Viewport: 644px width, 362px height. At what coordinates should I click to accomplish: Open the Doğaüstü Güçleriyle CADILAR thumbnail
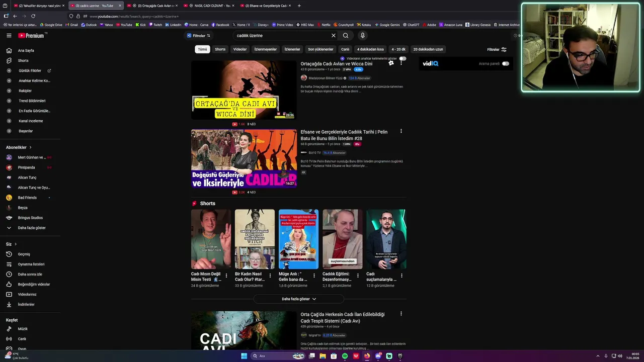[x=244, y=158]
